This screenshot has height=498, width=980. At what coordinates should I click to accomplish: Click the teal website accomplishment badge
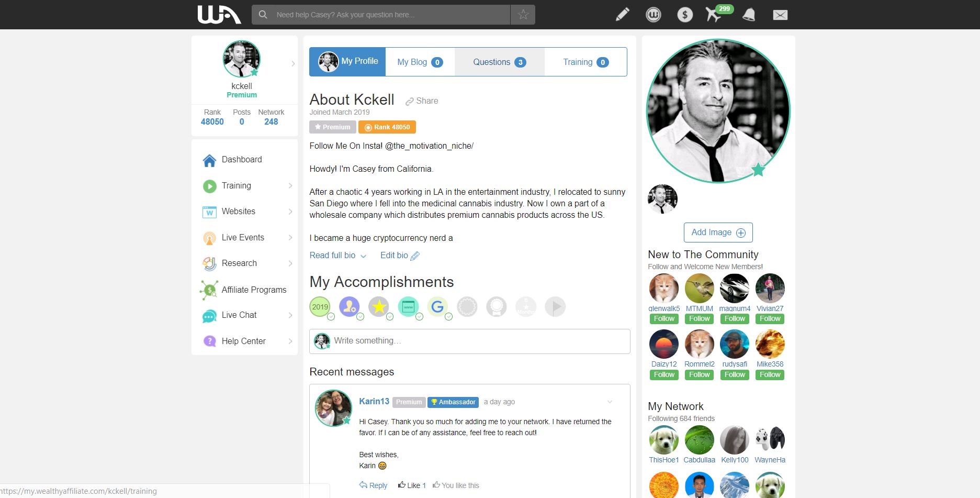tap(408, 307)
